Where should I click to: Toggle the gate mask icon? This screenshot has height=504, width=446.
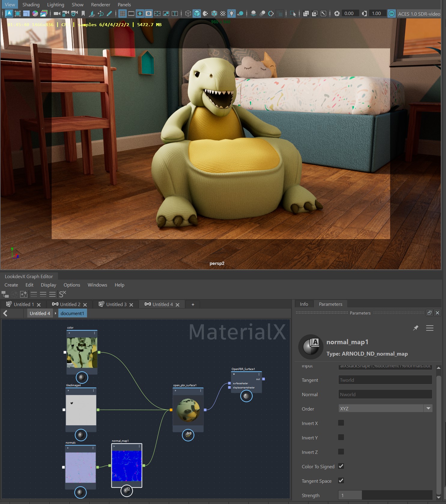149,14
